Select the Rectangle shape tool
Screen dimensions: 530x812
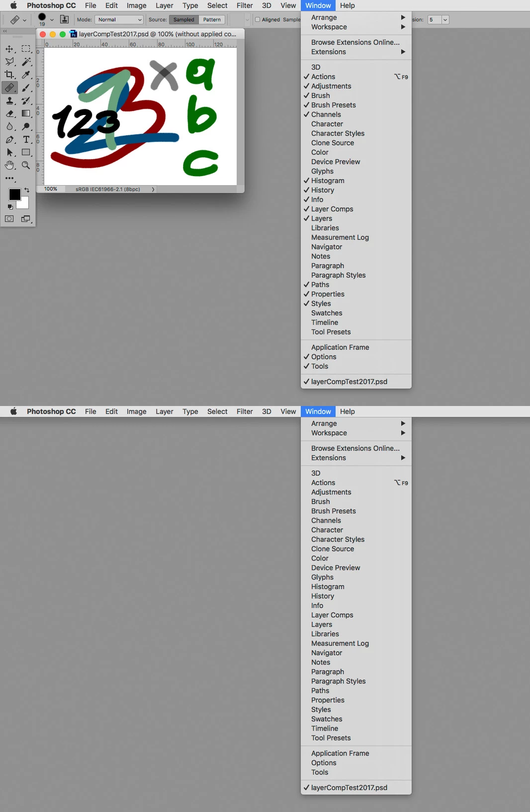pyautogui.click(x=26, y=152)
